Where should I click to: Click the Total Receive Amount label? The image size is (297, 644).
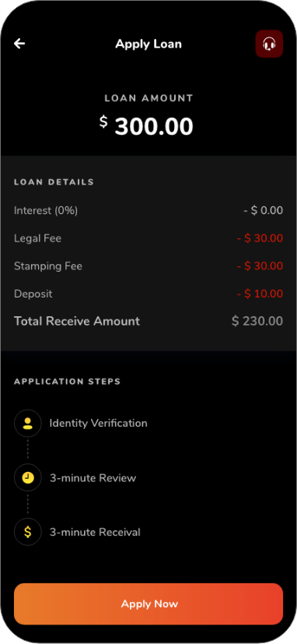(x=77, y=321)
